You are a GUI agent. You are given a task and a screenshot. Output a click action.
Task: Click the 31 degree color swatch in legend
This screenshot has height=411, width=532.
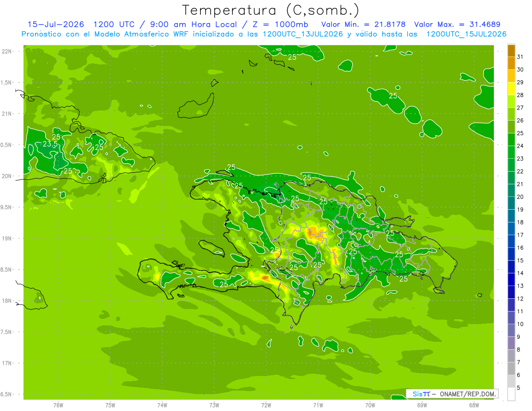coord(511,51)
